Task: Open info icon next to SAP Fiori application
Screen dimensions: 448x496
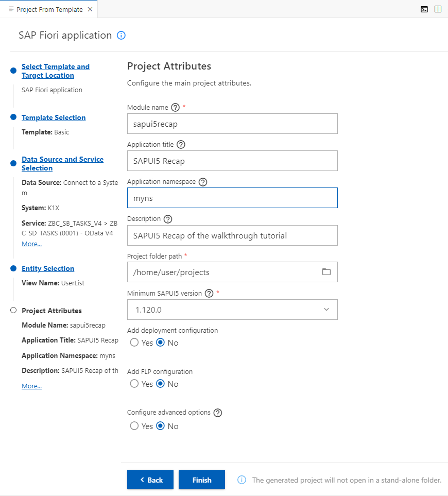Action: pos(121,35)
